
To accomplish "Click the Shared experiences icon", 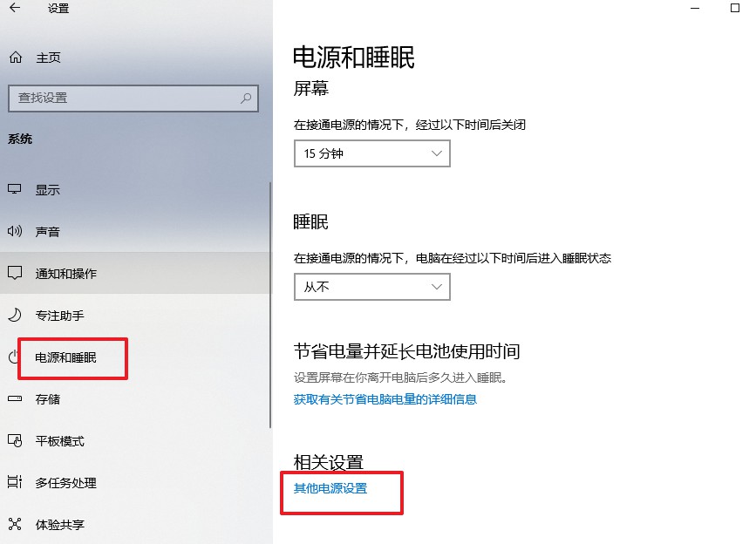I will pyautogui.click(x=15, y=524).
